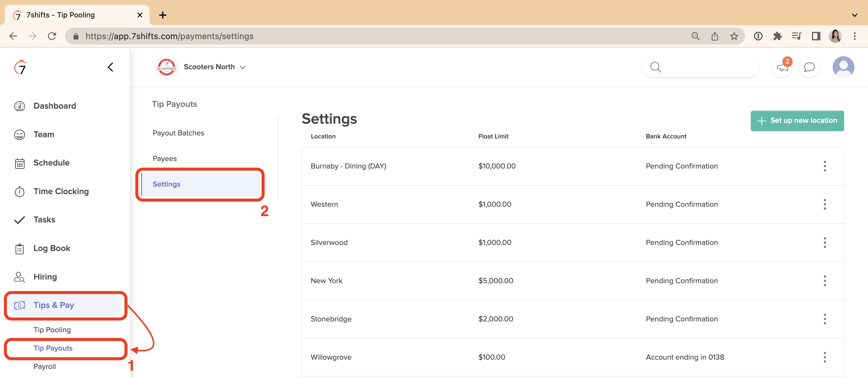This screenshot has width=868, height=378.
Task: Open the Dashboard from the sidebar
Action: pyautogui.click(x=54, y=106)
